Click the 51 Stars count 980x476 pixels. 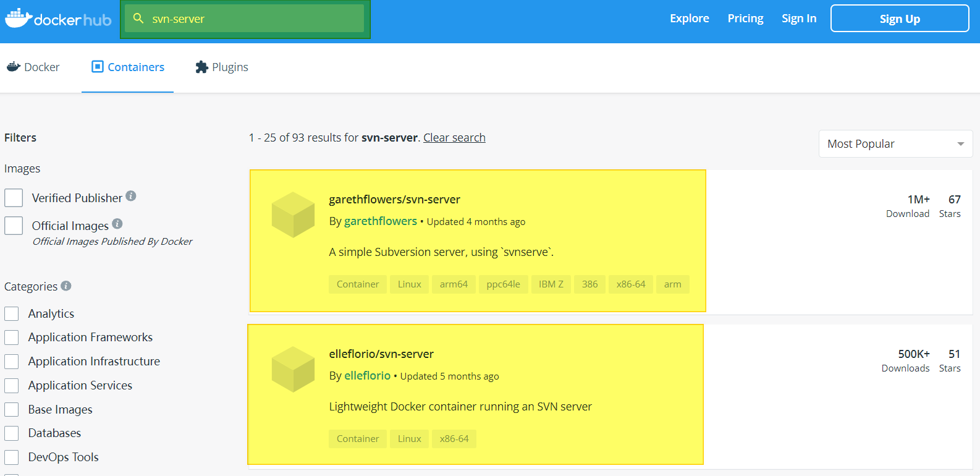[x=950, y=360]
